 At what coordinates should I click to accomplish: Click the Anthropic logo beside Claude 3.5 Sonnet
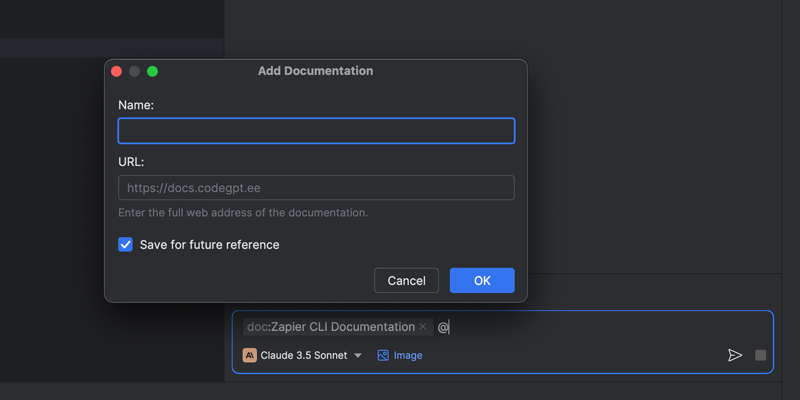pyautogui.click(x=250, y=355)
